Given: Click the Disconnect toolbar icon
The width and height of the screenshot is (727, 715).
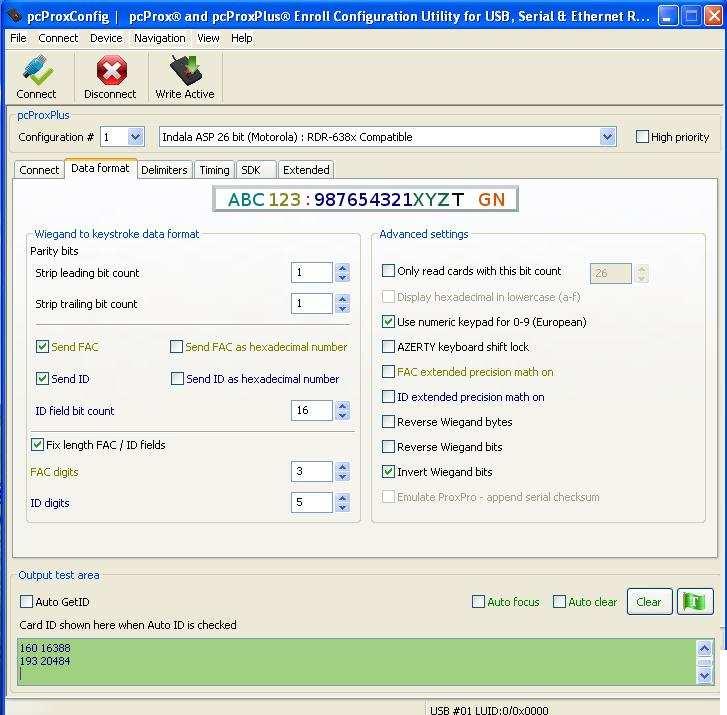Looking at the screenshot, I should click(x=110, y=77).
